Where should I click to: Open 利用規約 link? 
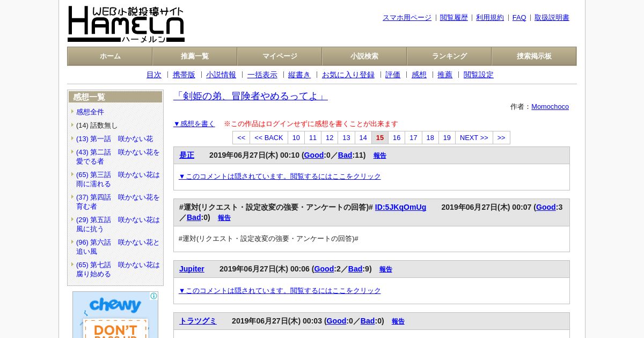coord(490,18)
